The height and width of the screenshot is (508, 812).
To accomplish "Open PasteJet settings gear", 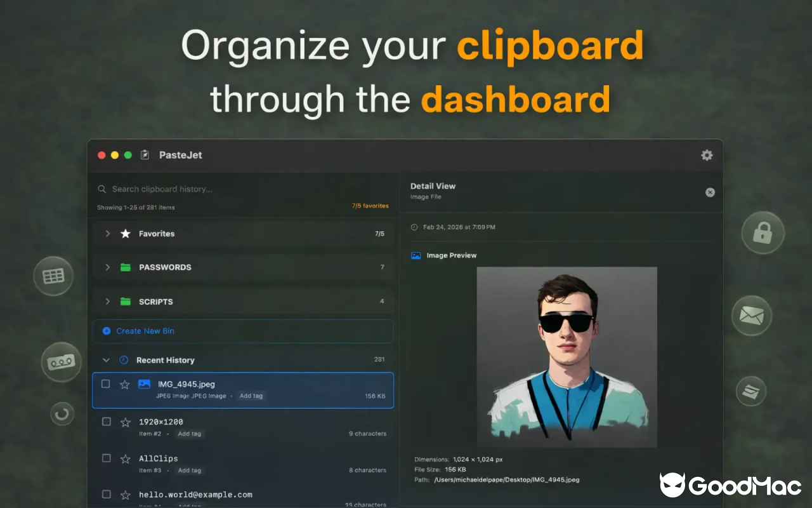I will point(707,156).
